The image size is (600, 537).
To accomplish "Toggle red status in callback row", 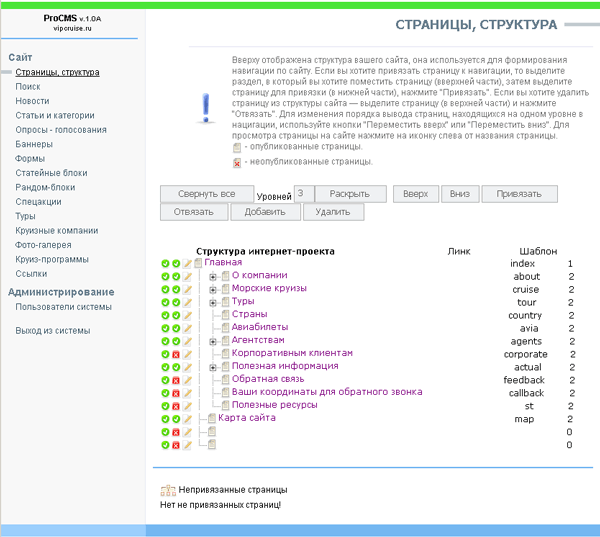I will pos(176,393).
